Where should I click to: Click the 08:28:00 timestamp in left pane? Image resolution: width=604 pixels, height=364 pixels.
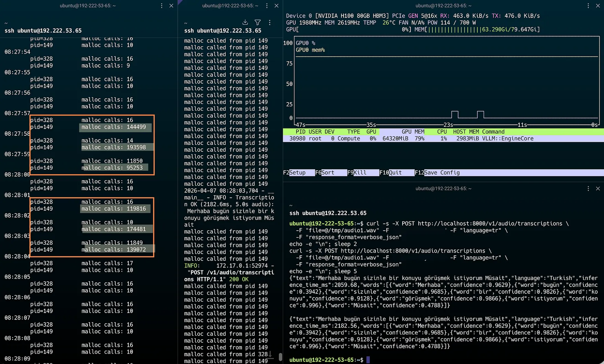17,175
